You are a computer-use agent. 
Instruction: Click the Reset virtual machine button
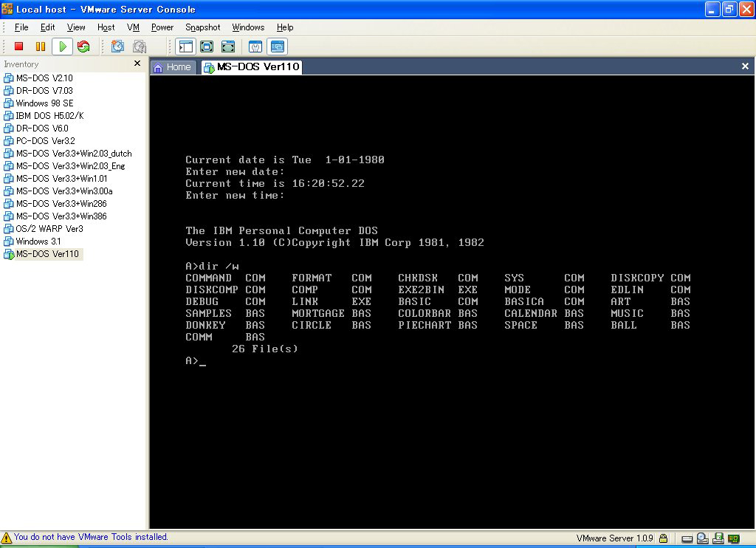[x=83, y=47]
